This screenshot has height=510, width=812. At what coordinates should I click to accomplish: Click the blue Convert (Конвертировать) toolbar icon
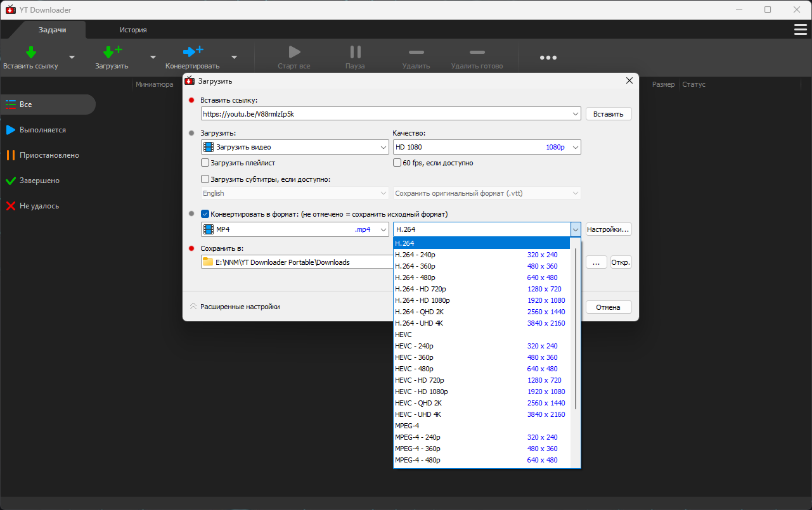[x=193, y=52]
